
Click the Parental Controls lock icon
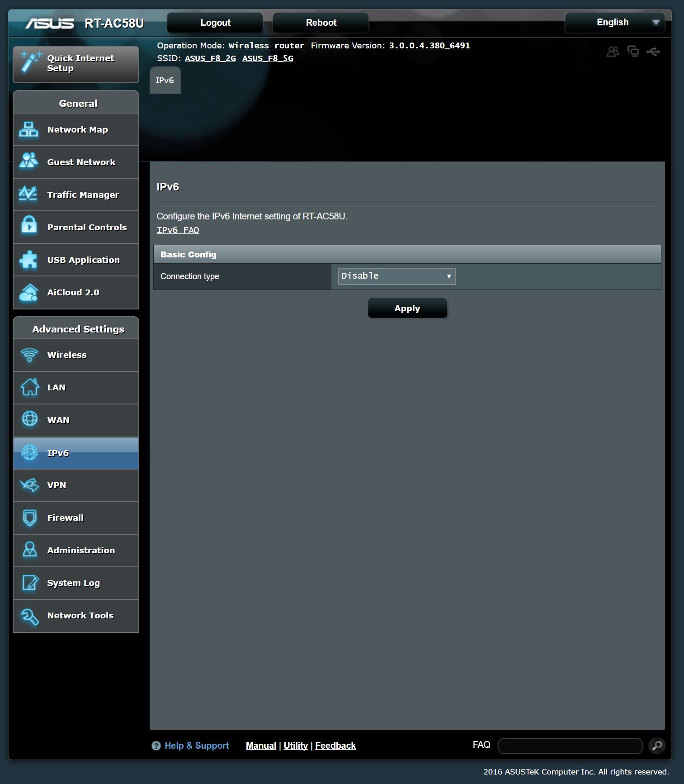[x=29, y=224]
